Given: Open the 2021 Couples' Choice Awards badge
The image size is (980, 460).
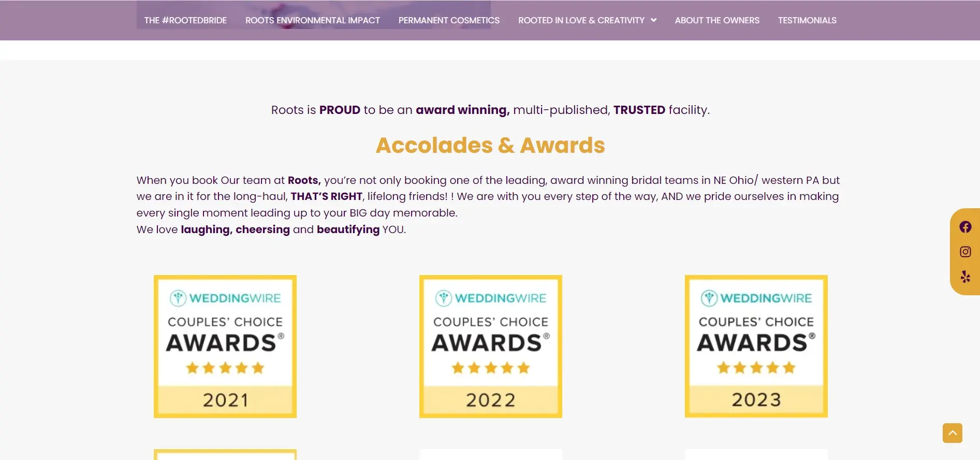Looking at the screenshot, I should pyautogui.click(x=225, y=346).
